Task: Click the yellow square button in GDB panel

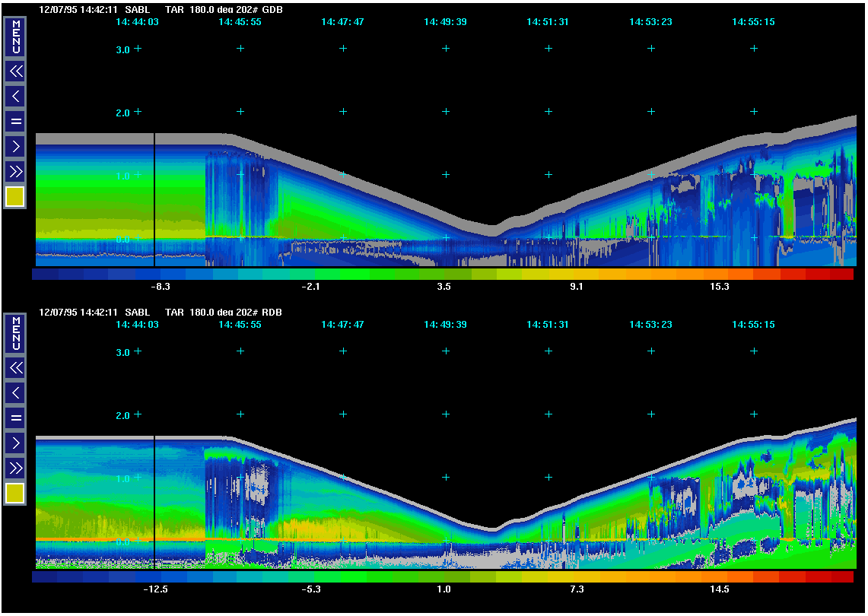Action: tap(15, 196)
